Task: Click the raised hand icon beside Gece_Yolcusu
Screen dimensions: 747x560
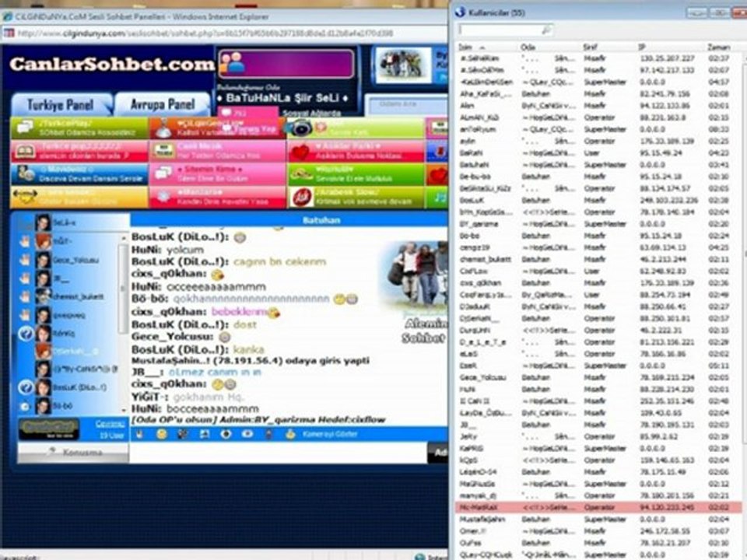Action: (x=25, y=260)
